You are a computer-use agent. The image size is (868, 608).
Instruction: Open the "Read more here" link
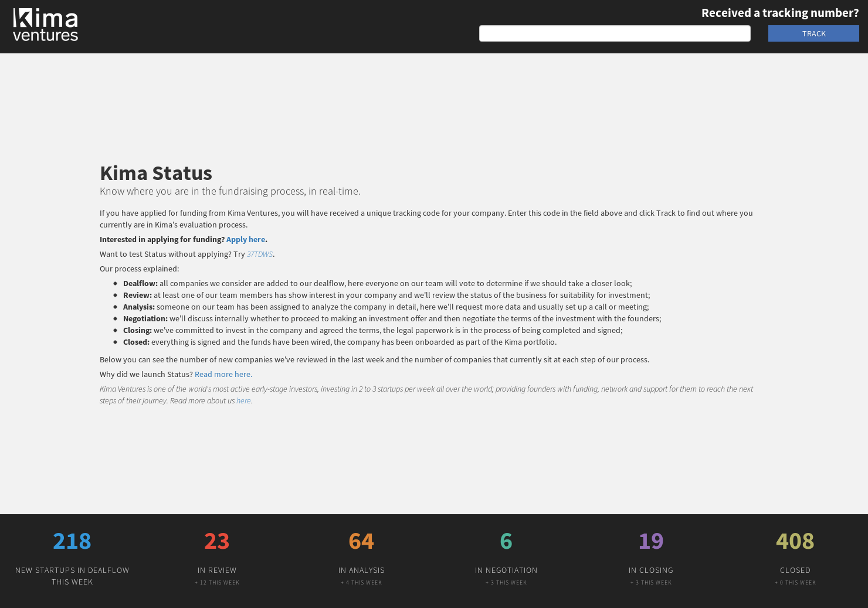(x=223, y=374)
